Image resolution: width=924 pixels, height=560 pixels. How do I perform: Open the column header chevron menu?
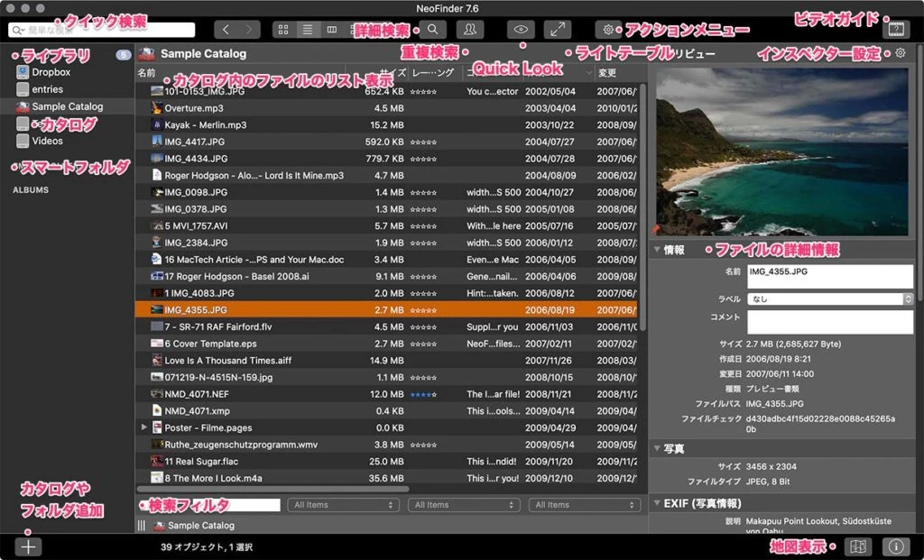coord(588,73)
